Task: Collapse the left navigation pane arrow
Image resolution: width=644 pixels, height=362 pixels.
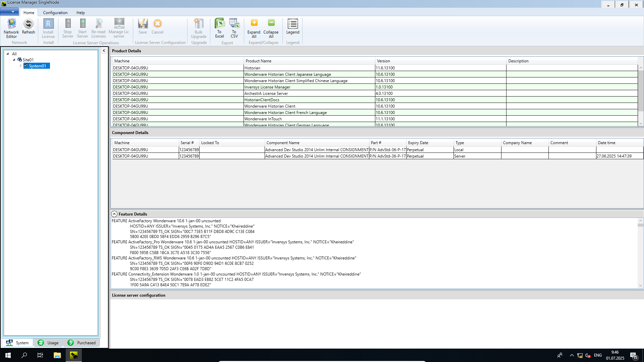Action: point(104,51)
